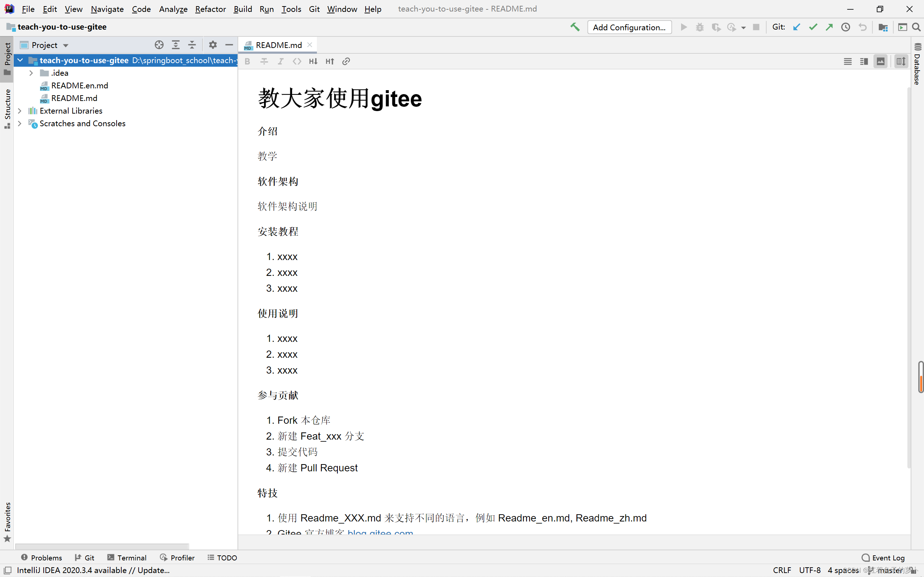The width and height of the screenshot is (924, 577).
Task: Expand the .idea folder
Action: point(31,73)
